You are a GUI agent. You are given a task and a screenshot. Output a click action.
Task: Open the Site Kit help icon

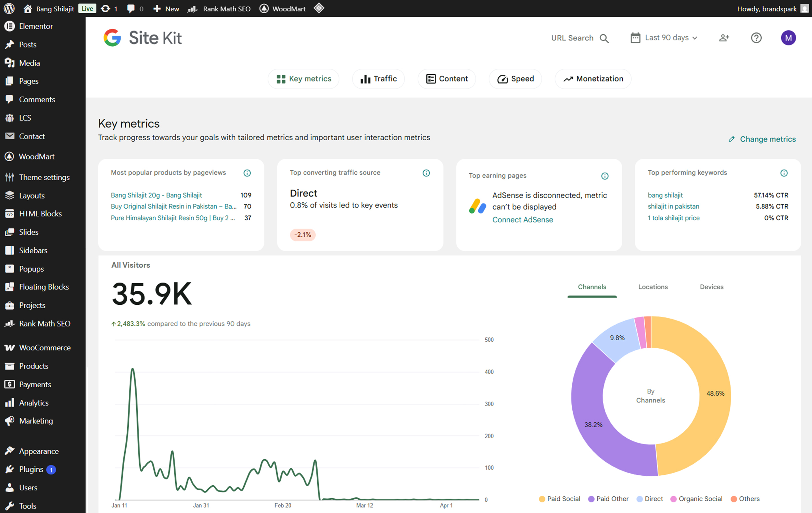point(756,38)
